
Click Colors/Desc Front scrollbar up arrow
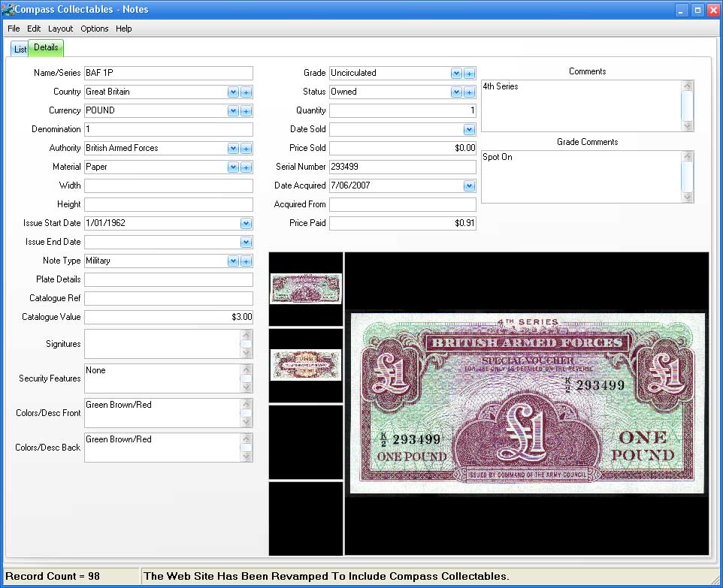(247, 404)
